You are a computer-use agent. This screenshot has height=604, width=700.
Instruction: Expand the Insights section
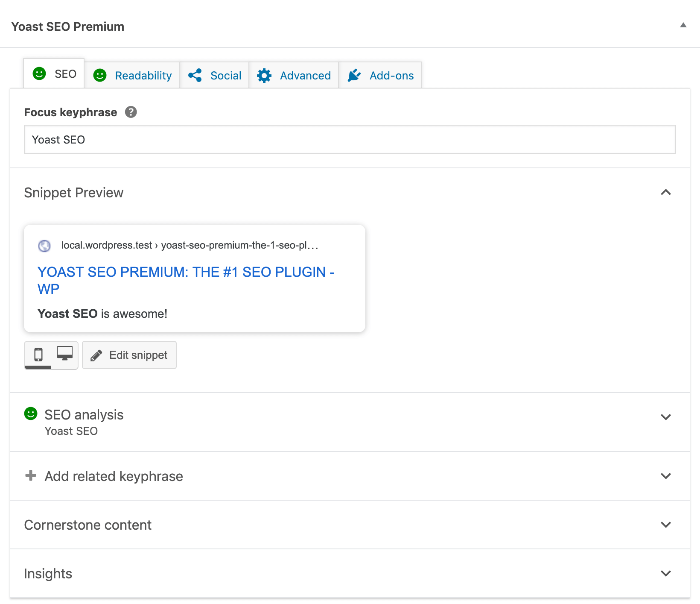pos(665,573)
